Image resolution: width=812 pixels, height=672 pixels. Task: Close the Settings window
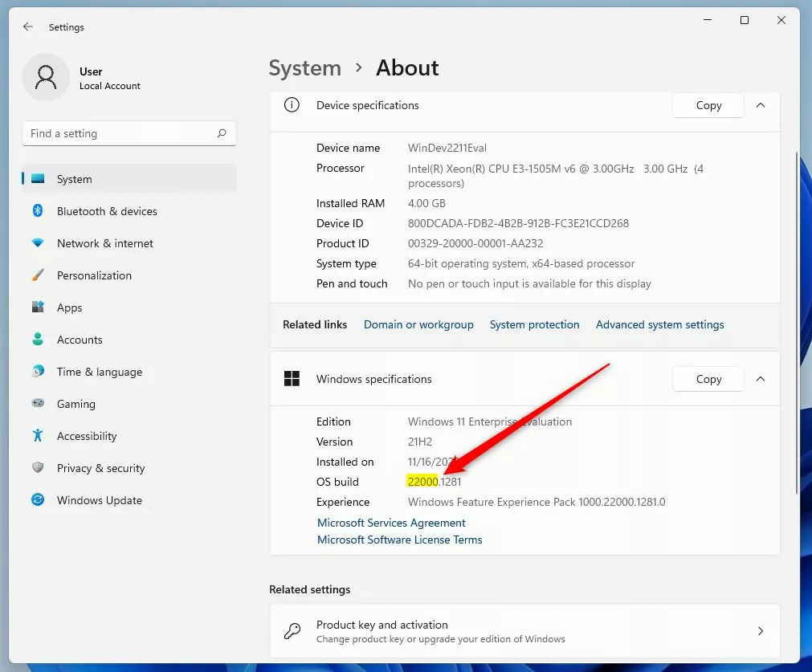781,20
